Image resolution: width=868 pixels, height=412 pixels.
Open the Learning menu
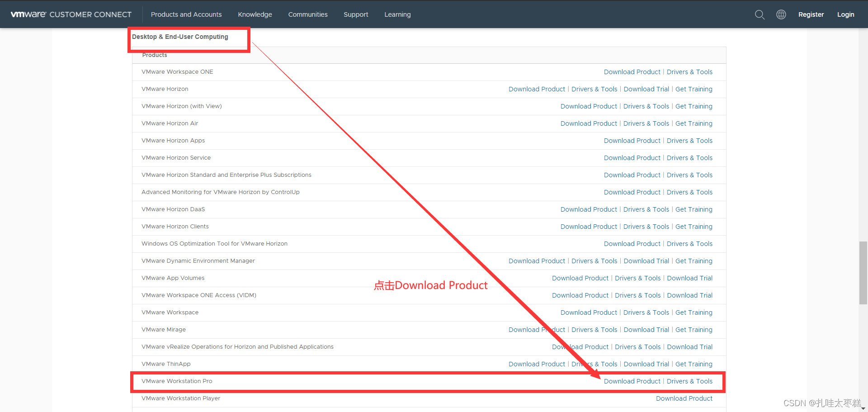click(x=397, y=14)
